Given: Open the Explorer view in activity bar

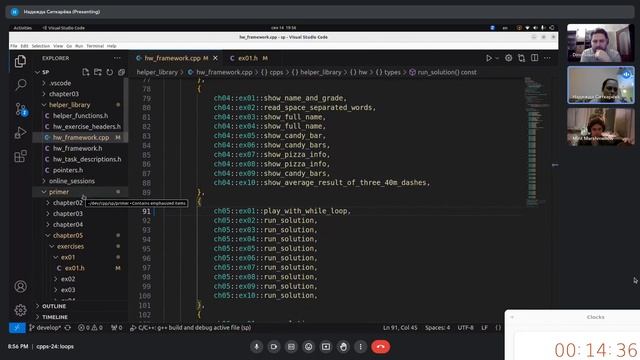Looking at the screenshot, I should point(20,61).
